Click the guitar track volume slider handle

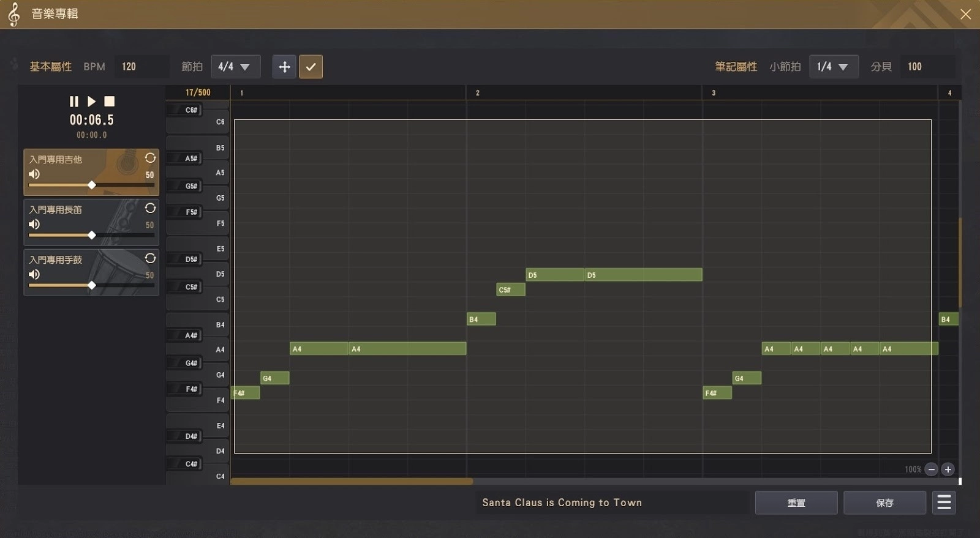point(92,185)
